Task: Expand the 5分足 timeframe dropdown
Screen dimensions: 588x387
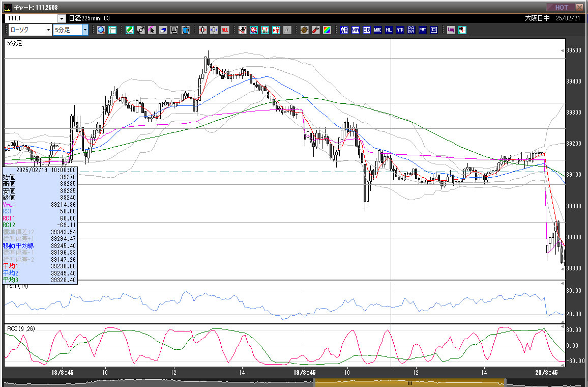Action: [x=84, y=30]
